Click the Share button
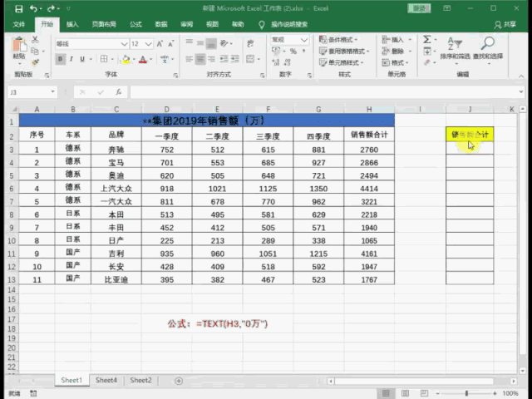 pyautogui.click(x=505, y=24)
